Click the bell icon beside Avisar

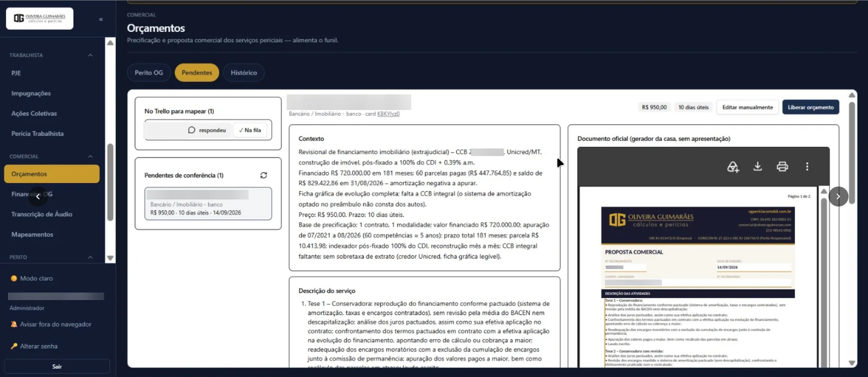click(x=14, y=324)
